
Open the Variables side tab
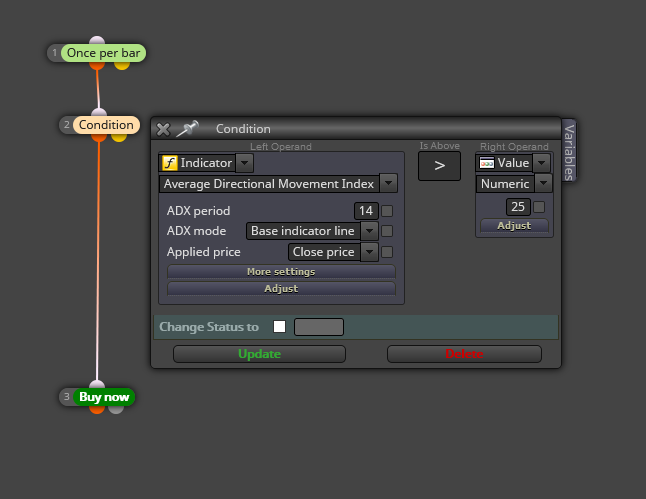point(569,150)
